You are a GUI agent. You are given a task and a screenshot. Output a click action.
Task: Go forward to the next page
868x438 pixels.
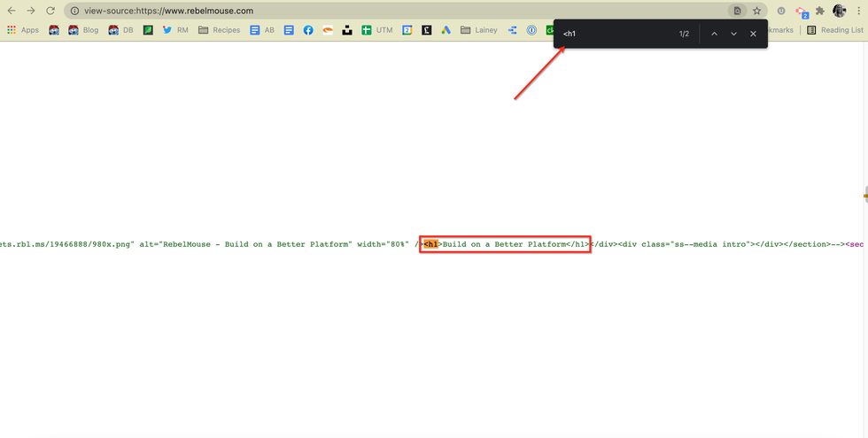pos(31,11)
